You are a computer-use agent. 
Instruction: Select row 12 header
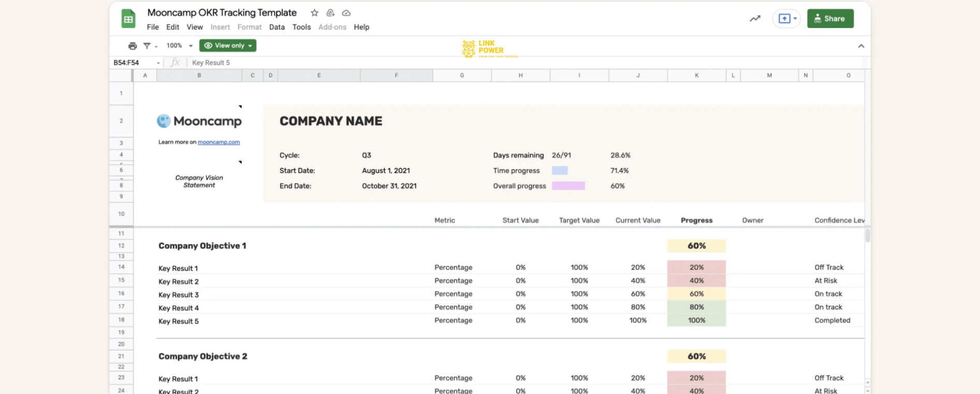pos(121,246)
